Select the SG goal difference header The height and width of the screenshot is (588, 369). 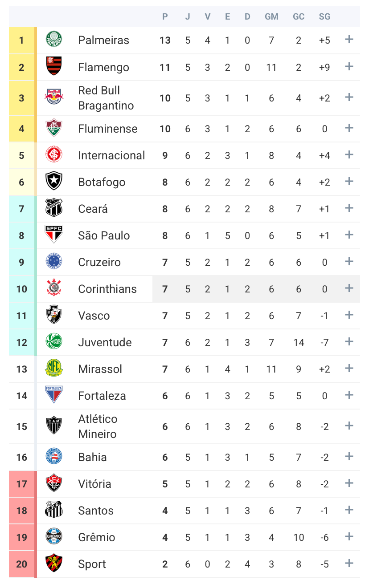(324, 17)
